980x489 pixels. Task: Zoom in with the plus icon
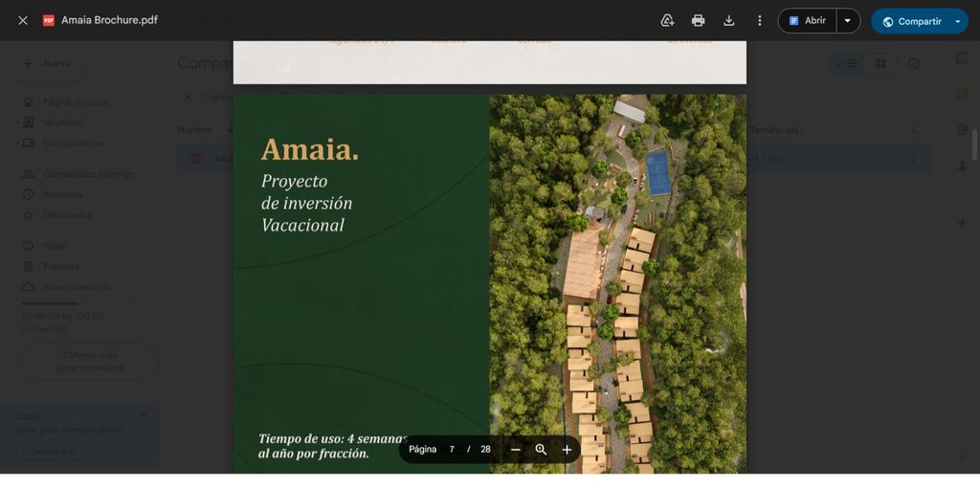(567, 450)
